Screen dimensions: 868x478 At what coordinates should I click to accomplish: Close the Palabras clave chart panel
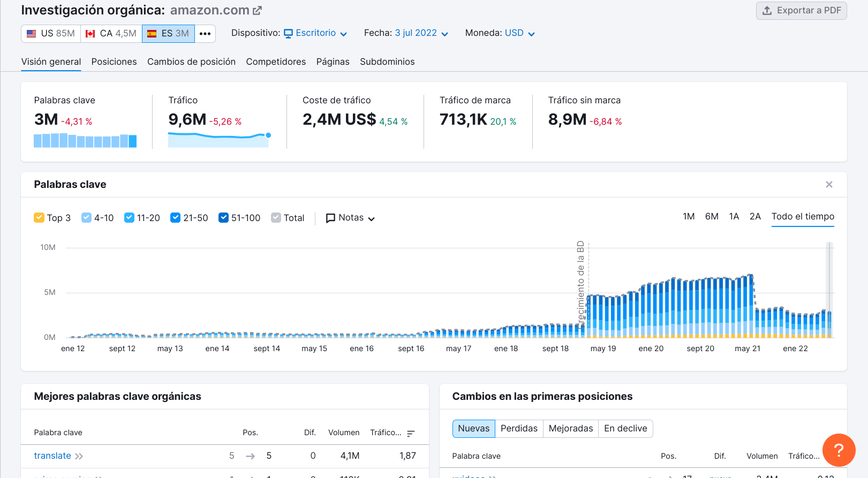point(829,185)
